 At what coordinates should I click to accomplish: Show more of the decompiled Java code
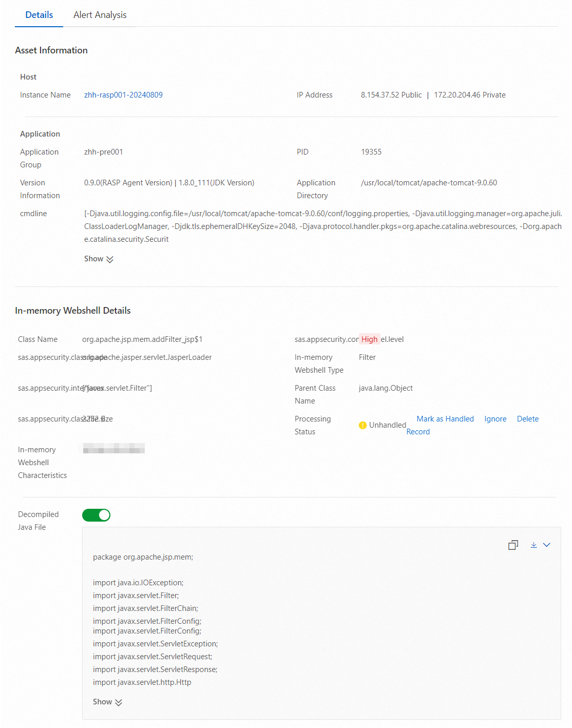coord(107,702)
